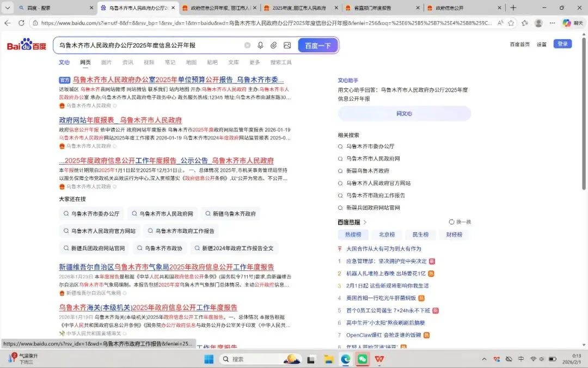Click the Windows Start button
The image size is (588, 368).
[209, 359]
